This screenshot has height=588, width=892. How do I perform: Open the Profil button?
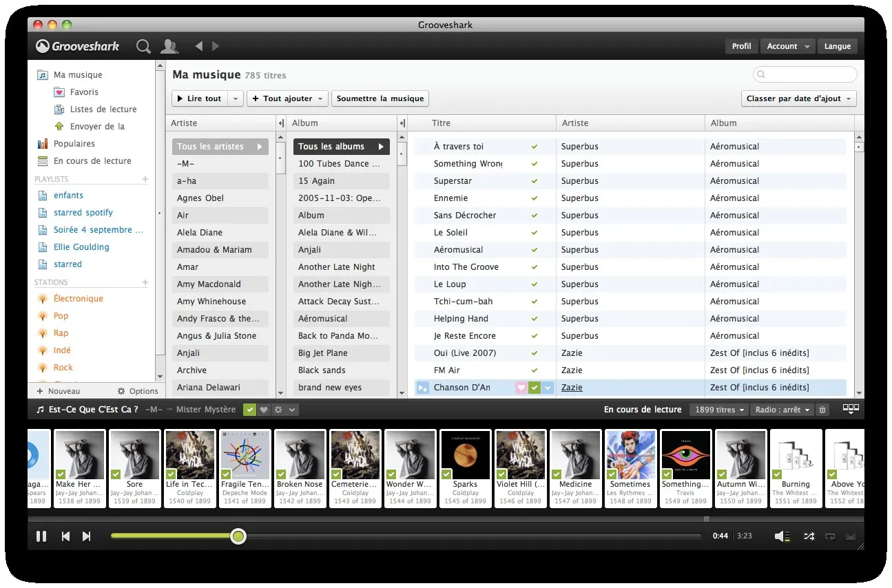coord(742,46)
